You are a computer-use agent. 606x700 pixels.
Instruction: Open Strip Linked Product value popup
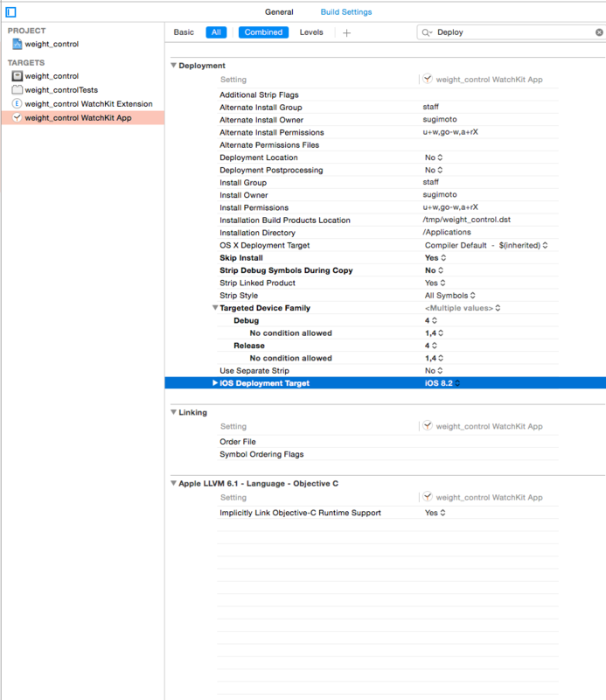[435, 283]
